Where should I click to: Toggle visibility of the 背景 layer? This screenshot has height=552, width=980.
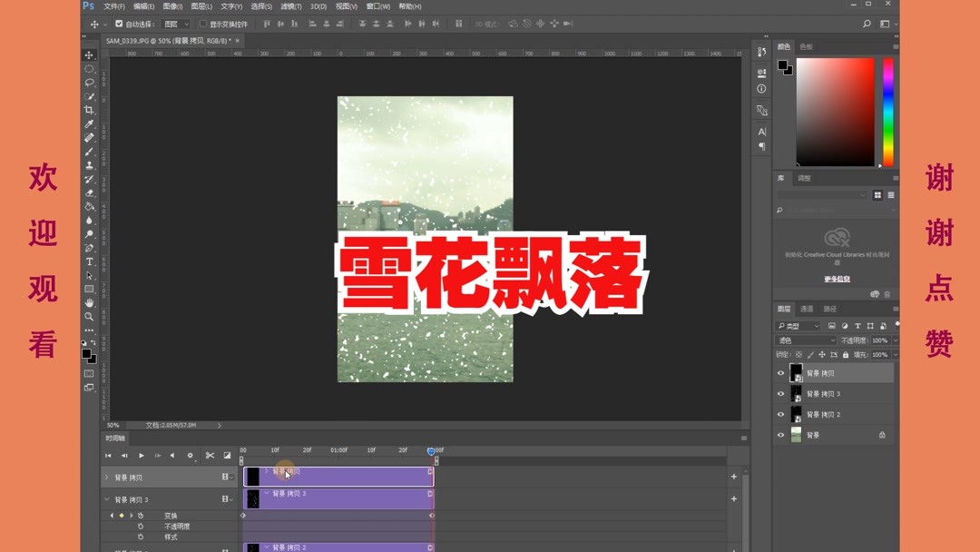point(780,434)
